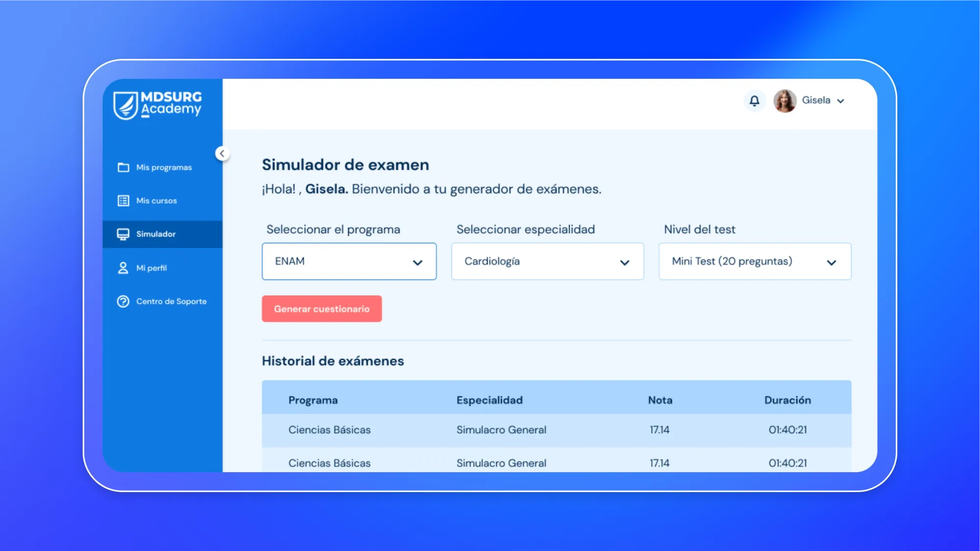Screen dimensions: 980x551
Task: Click the Programa column header
Action: [x=313, y=400]
